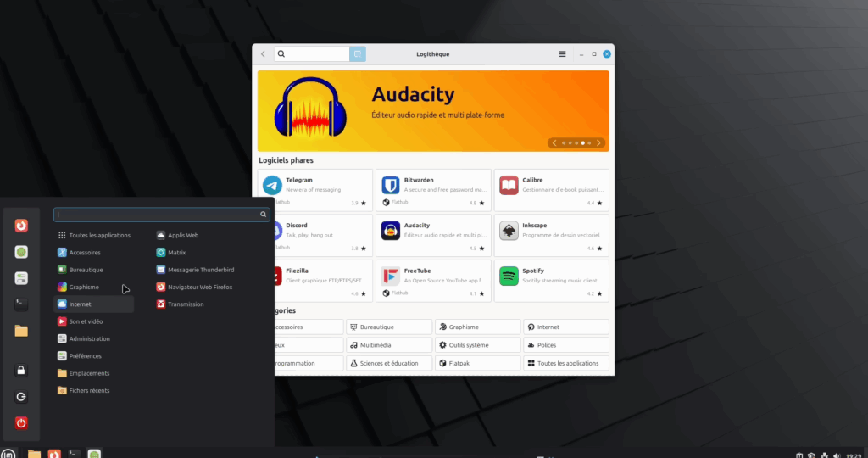Toggle the search-in-description button beside search box

pyautogui.click(x=358, y=54)
